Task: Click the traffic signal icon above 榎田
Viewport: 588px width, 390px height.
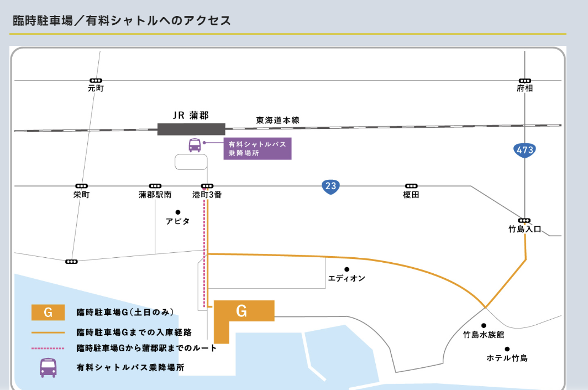Action: point(411,186)
